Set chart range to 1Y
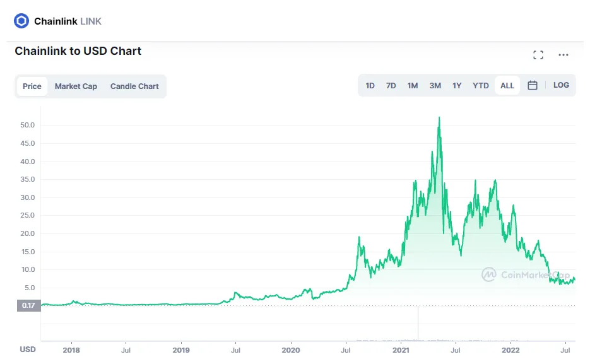Viewport: 590px width, 364px height. point(457,86)
